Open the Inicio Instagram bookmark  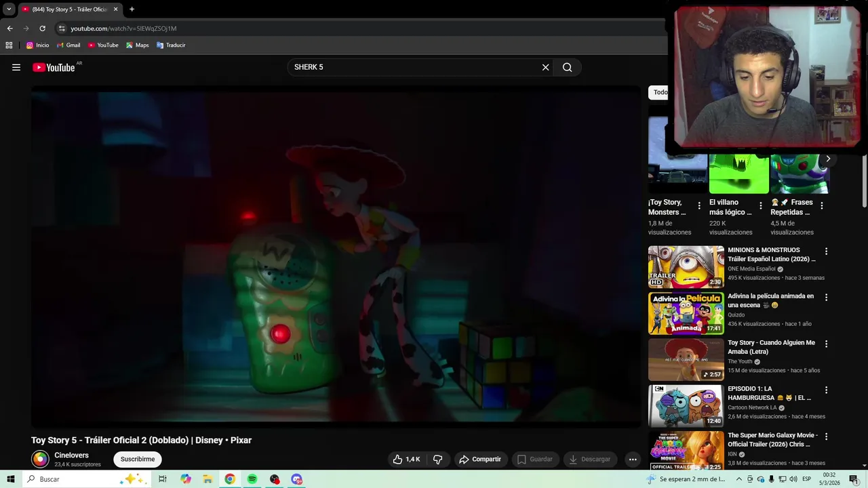(37, 45)
